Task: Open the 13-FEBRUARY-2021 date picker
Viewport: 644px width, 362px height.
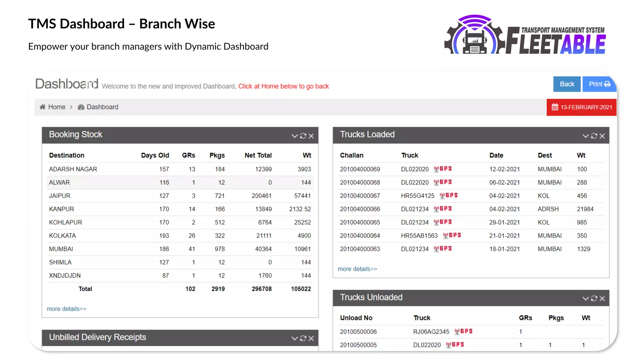Action: click(x=581, y=107)
